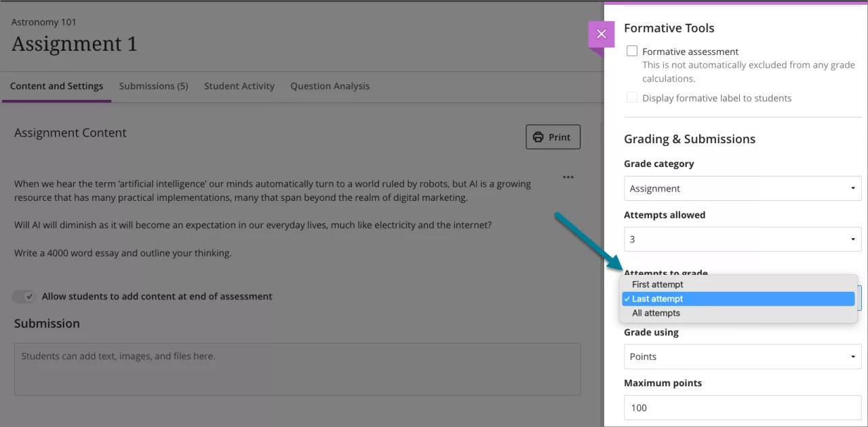Open the Student Activity tab

(239, 86)
